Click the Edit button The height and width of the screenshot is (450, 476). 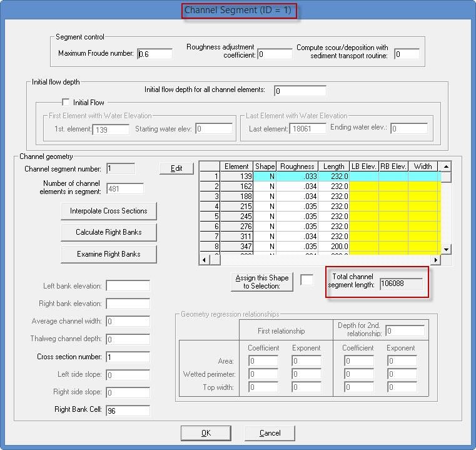tap(176, 168)
